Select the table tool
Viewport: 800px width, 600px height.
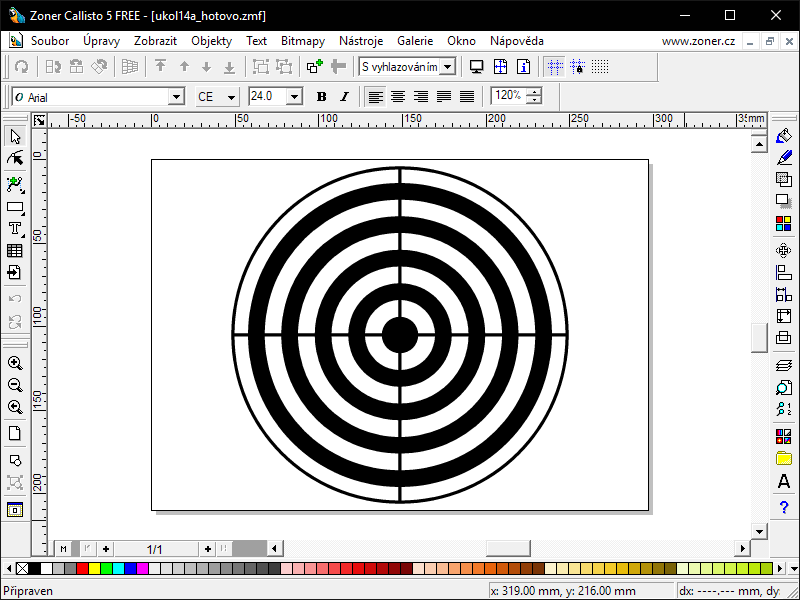(x=15, y=251)
